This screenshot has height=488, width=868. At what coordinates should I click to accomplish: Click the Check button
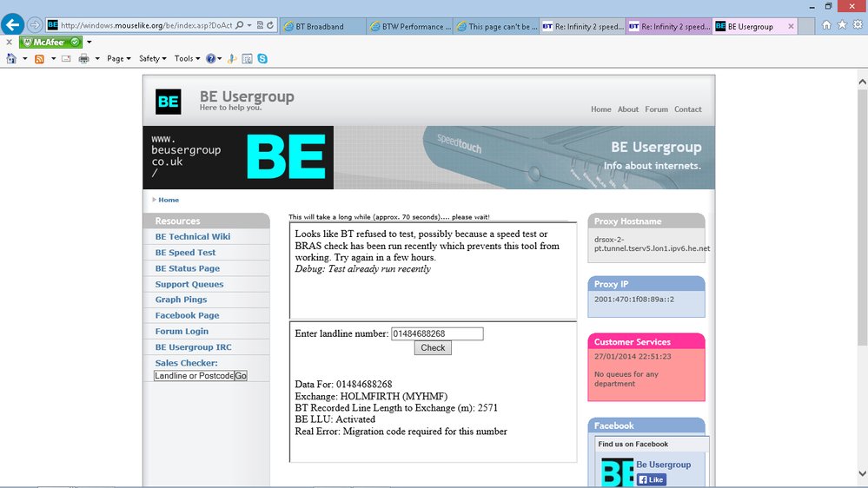[x=433, y=347]
